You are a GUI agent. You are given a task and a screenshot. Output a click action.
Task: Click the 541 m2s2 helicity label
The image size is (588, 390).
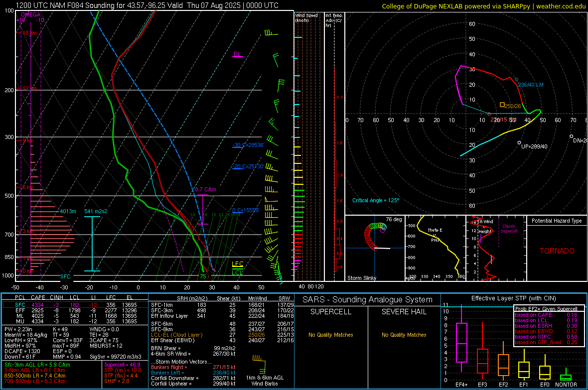96,211
